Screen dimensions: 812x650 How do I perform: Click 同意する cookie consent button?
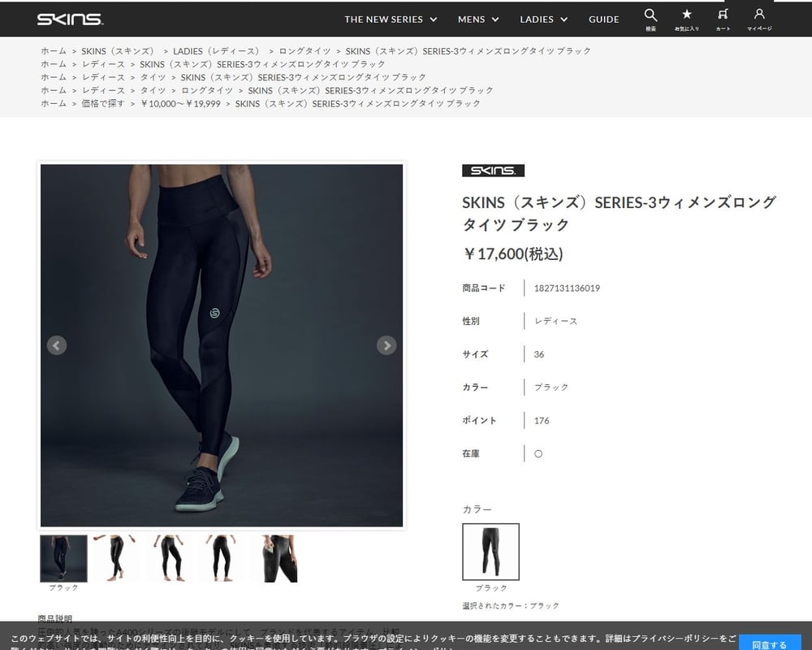tap(769, 643)
